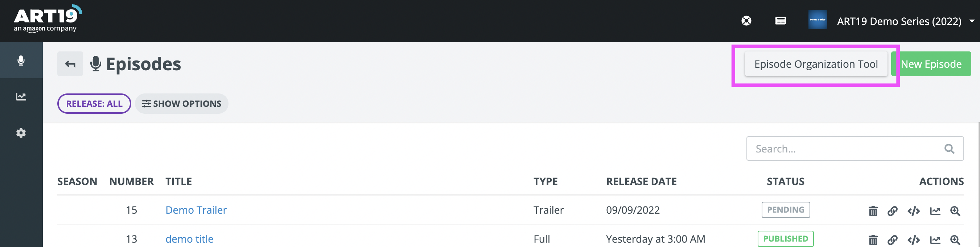Screen dimensions: 980x247
Task: Click the help lifebuoy icon
Action: click(746, 21)
